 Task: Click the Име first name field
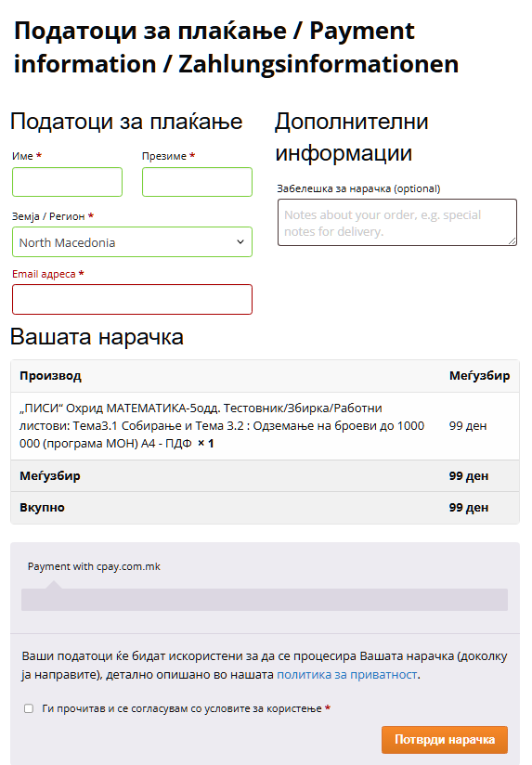(x=68, y=182)
